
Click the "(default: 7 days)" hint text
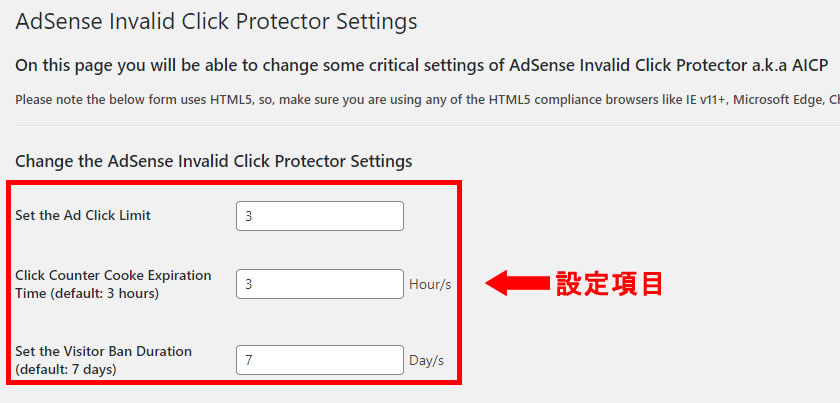coord(65,369)
